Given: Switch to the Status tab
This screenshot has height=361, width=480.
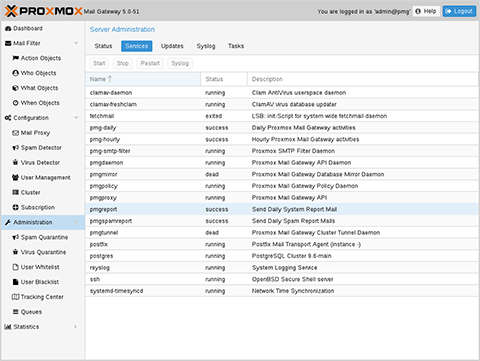Looking at the screenshot, I should coord(103,46).
